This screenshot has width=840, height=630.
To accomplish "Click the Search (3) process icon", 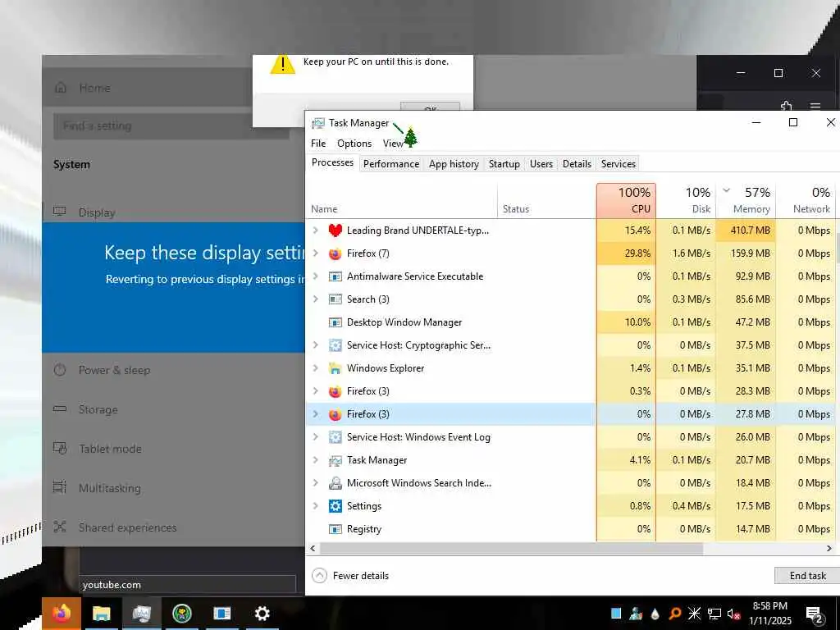I will pos(335,299).
